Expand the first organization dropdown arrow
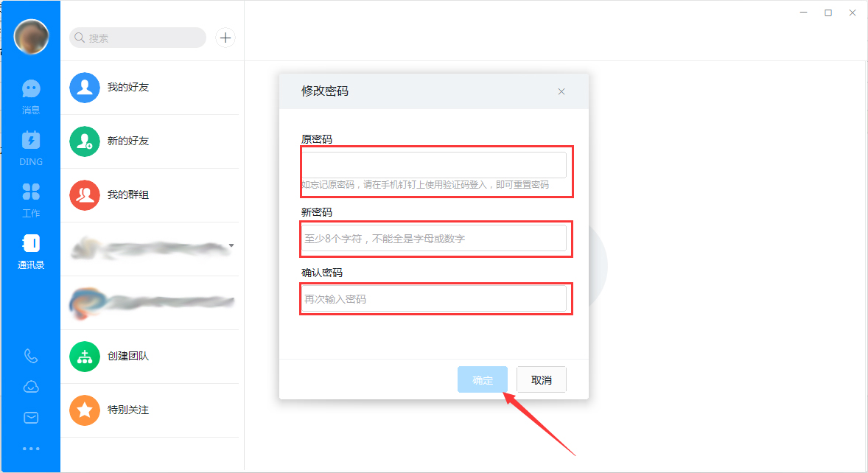 231,244
